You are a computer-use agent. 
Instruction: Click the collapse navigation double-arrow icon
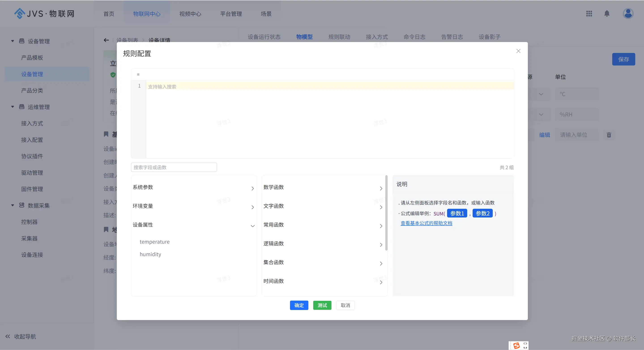[x=8, y=336]
